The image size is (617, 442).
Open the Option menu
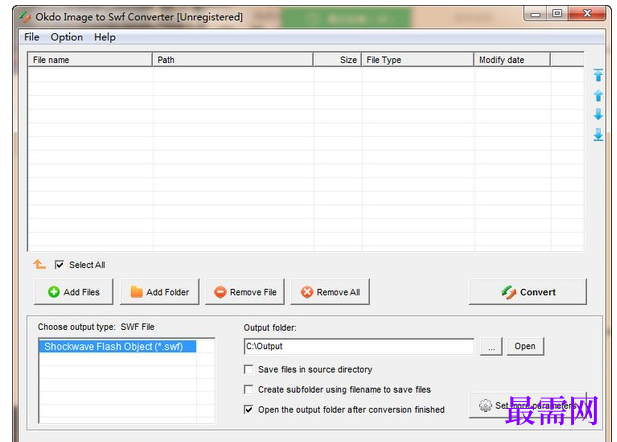click(x=67, y=37)
